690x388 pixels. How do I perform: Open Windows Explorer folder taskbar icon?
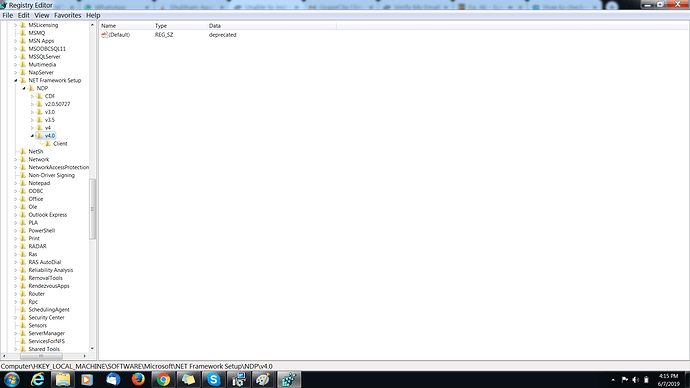[x=62, y=379]
